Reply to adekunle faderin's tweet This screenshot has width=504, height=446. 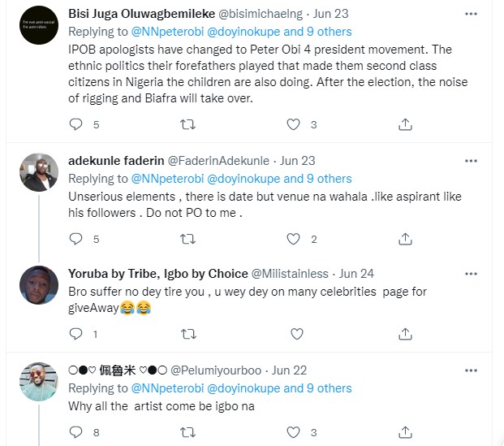[76, 239]
